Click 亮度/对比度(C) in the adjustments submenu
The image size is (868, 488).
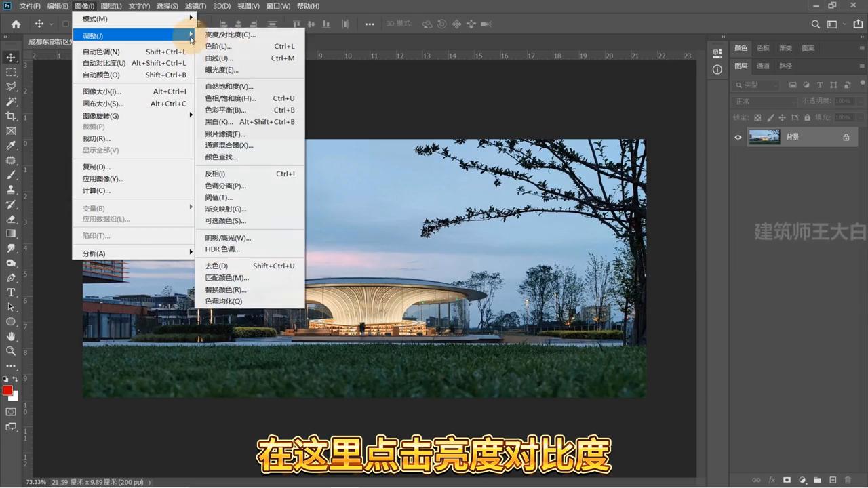(230, 35)
